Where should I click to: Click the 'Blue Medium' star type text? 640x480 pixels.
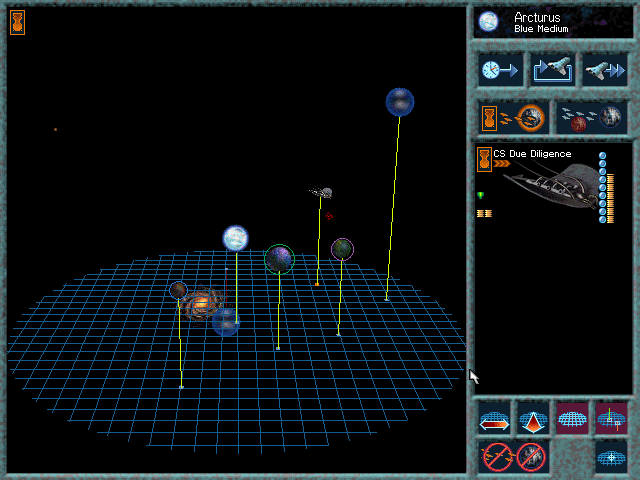tap(541, 29)
